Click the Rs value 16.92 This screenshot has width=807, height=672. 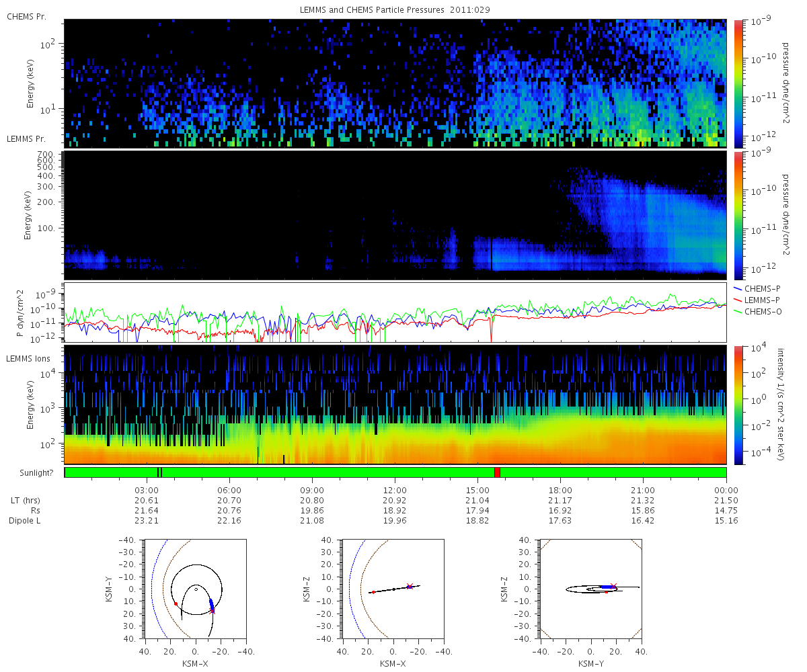tap(560, 511)
